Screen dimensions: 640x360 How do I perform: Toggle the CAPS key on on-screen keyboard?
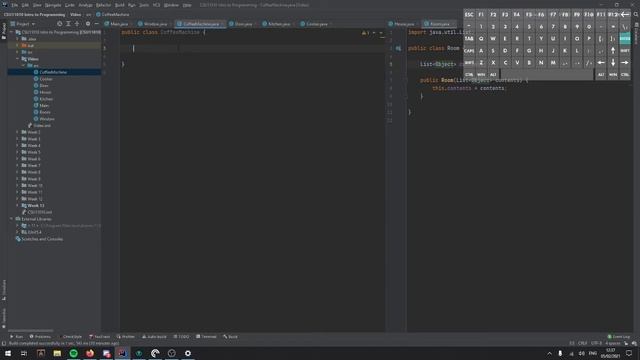pos(469,51)
